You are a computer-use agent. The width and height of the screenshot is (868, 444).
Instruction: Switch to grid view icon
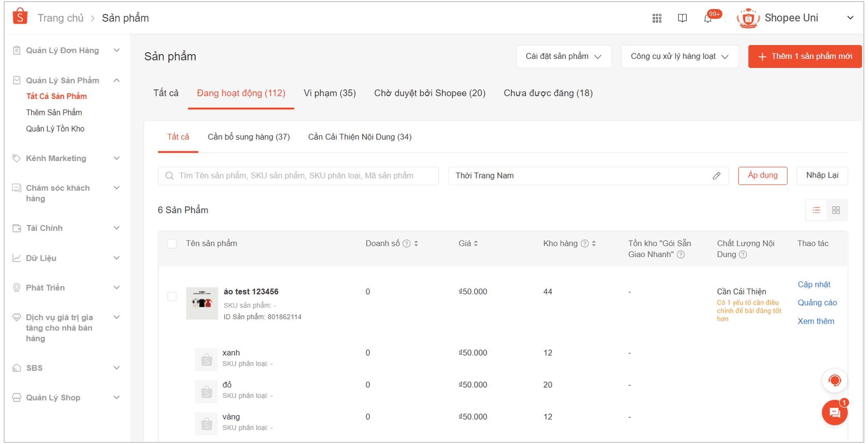coord(836,210)
